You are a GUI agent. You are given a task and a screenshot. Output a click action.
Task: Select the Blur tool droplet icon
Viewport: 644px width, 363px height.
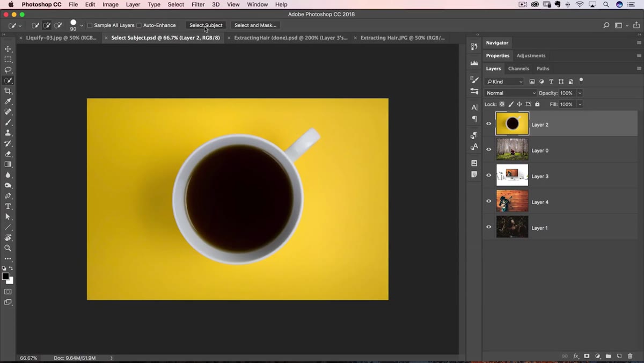pos(8,175)
